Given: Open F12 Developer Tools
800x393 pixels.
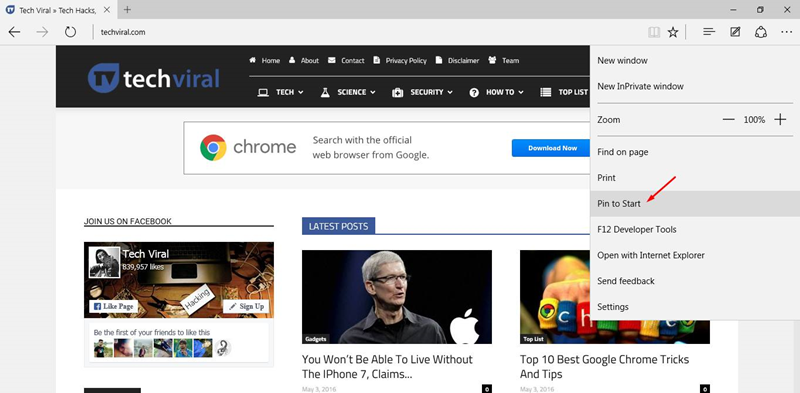Looking at the screenshot, I should (x=695, y=230).
